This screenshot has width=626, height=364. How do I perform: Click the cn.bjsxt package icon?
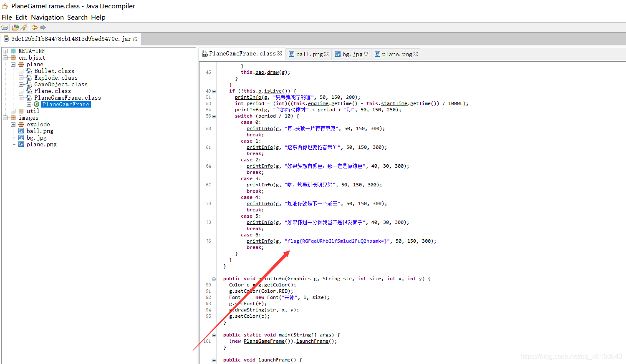pos(13,58)
